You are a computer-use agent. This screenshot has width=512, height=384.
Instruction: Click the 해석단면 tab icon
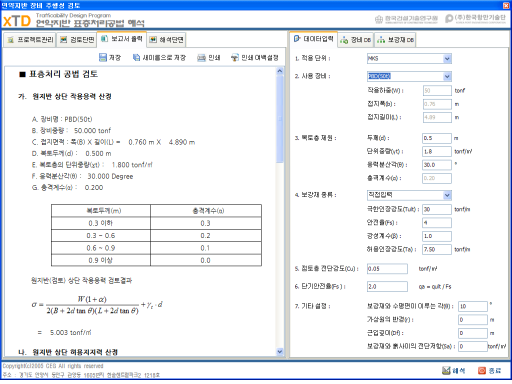point(153,40)
